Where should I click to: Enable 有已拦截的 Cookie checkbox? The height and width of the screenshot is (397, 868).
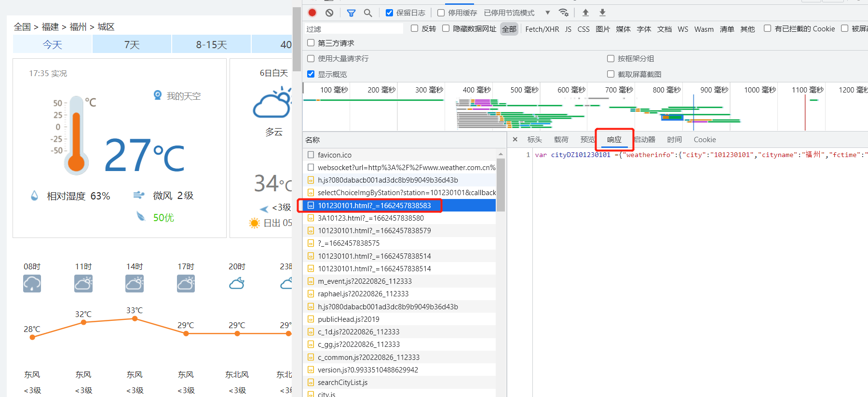pos(767,28)
